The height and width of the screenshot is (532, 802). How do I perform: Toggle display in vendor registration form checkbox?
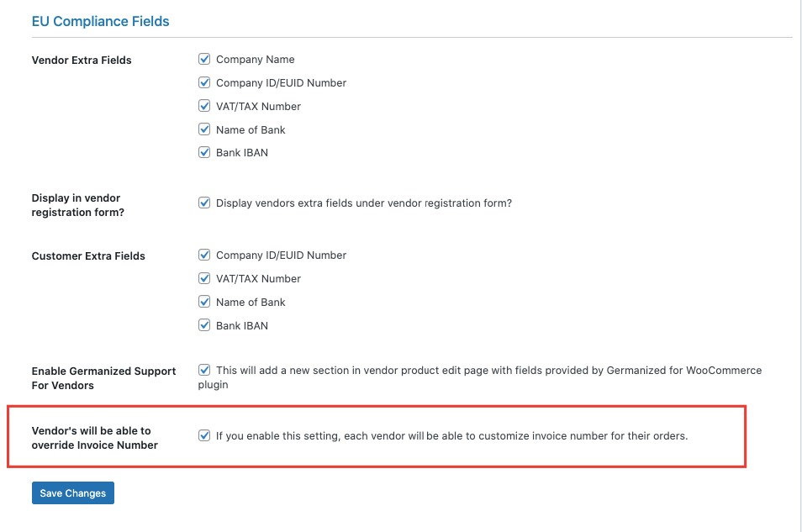204,203
